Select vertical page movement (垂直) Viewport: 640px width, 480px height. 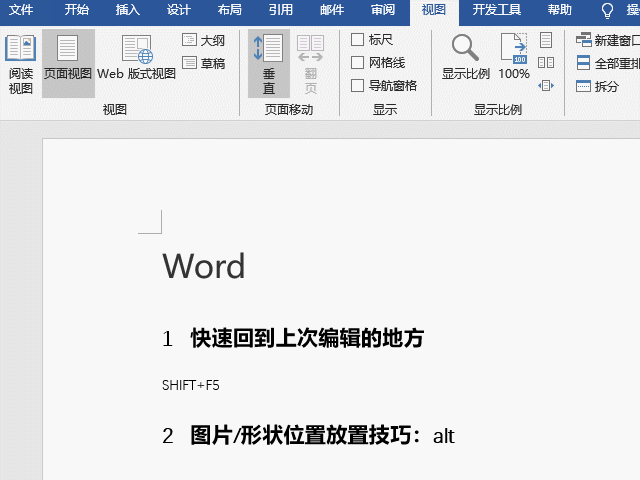tap(269, 64)
